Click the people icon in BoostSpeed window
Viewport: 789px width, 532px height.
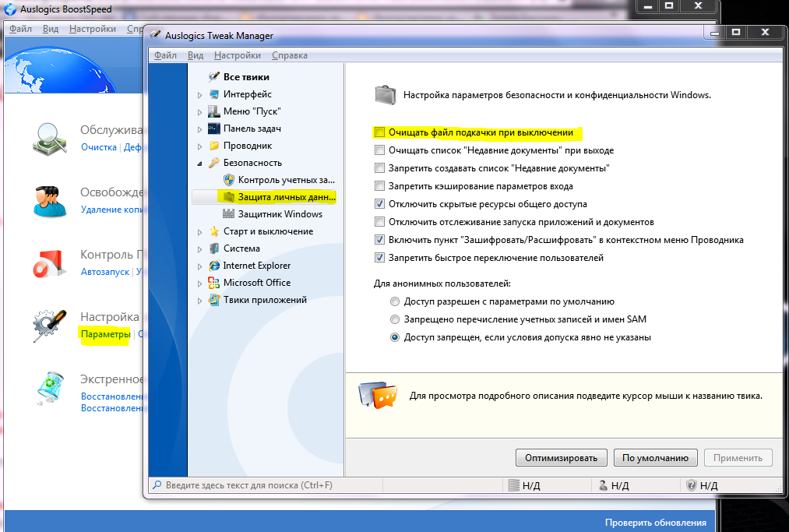50,201
